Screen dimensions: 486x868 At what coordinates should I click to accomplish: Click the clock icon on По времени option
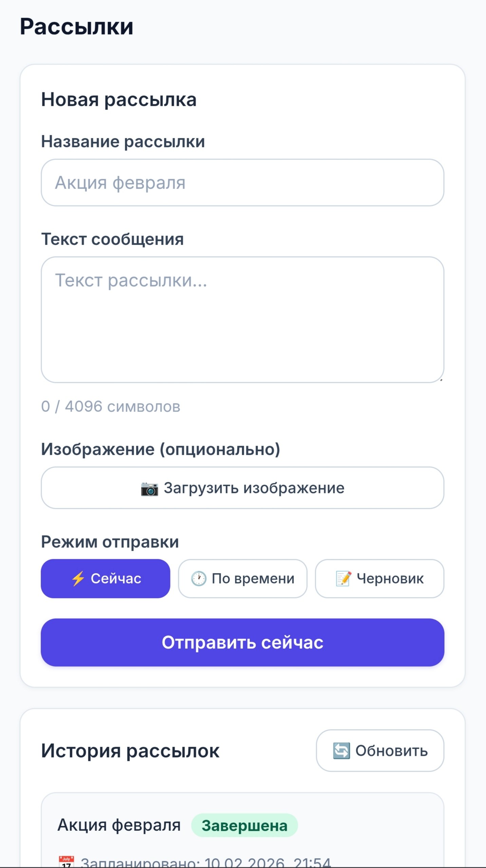coord(200,579)
